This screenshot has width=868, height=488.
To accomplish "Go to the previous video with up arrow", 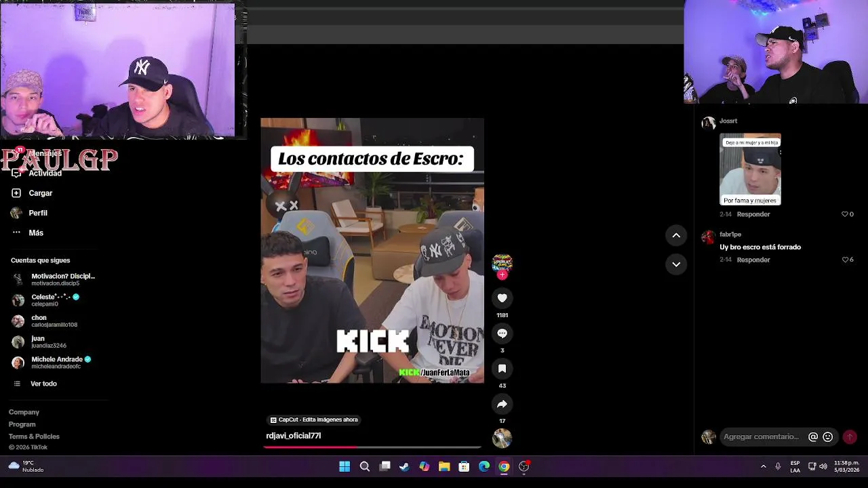I will pos(676,235).
